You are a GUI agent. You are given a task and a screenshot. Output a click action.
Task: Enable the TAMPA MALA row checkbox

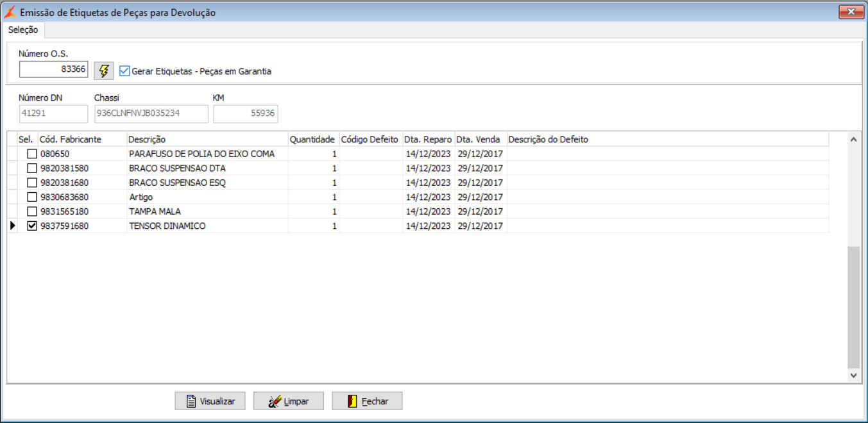[31, 211]
